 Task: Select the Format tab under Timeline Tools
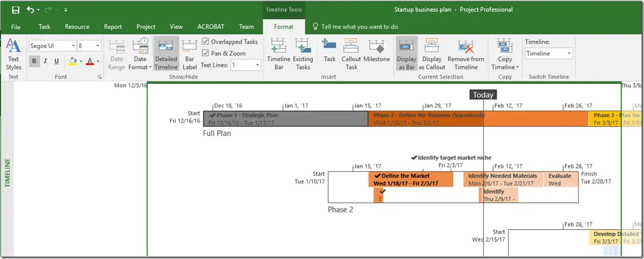[x=284, y=27]
